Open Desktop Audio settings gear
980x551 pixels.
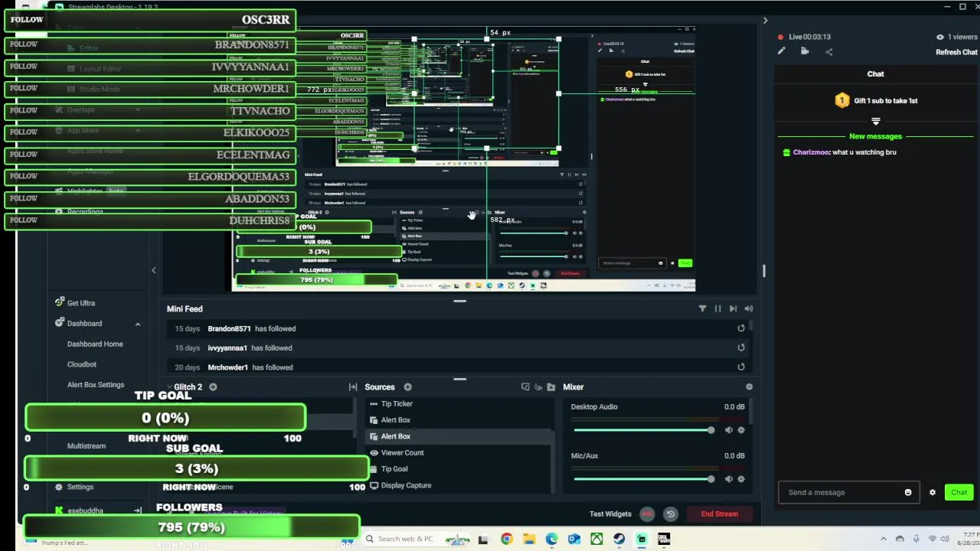tap(741, 430)
